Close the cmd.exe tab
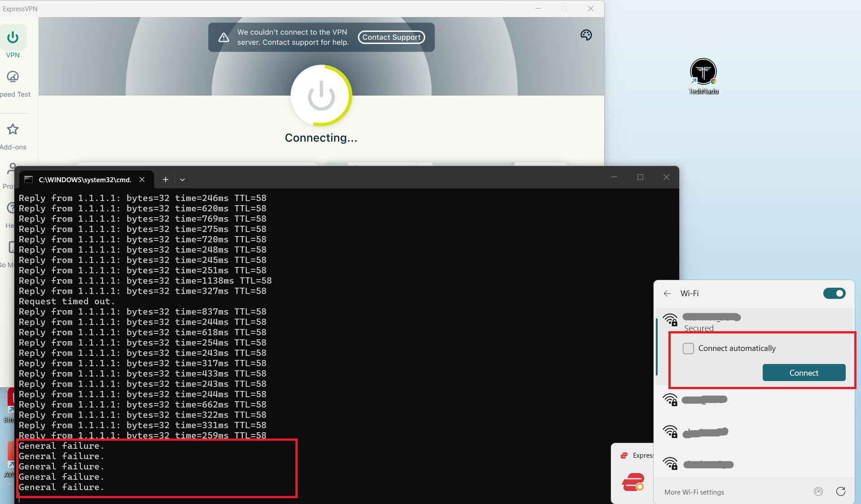861x504 pixels. (x=142, y=180)
